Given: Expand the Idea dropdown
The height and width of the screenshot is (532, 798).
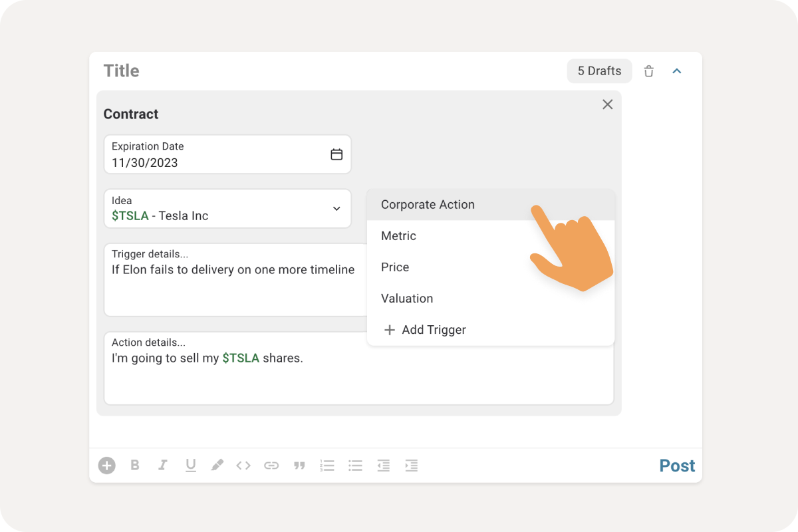Looking at the screenshot, I should click(336, 209).
